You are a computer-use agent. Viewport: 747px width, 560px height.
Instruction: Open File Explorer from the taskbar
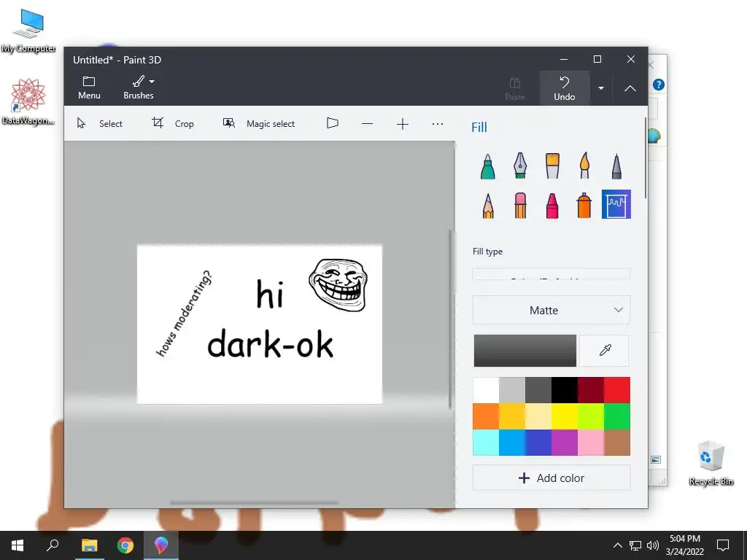89,545
